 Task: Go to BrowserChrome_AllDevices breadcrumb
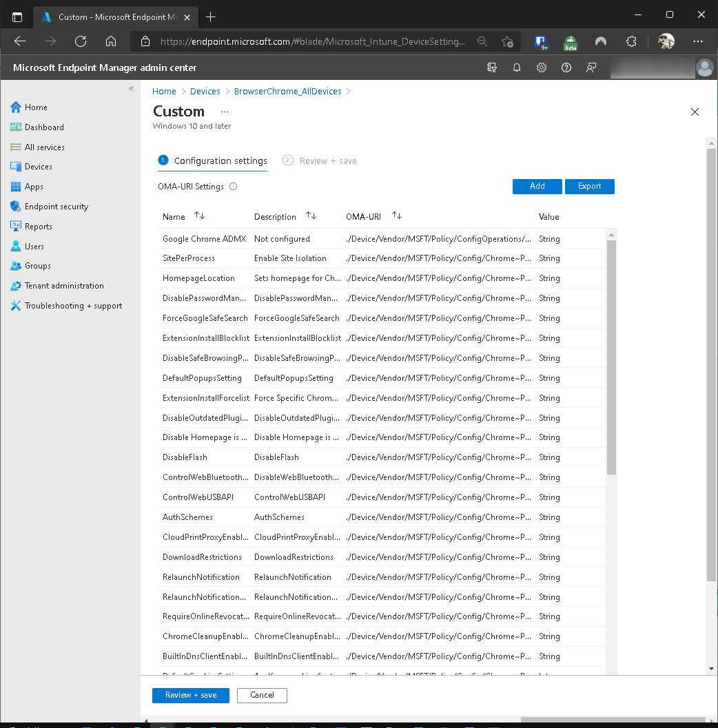[287, 92]
